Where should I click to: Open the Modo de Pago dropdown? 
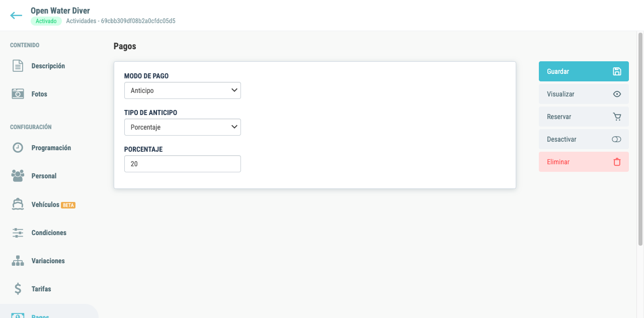[183, 90]
